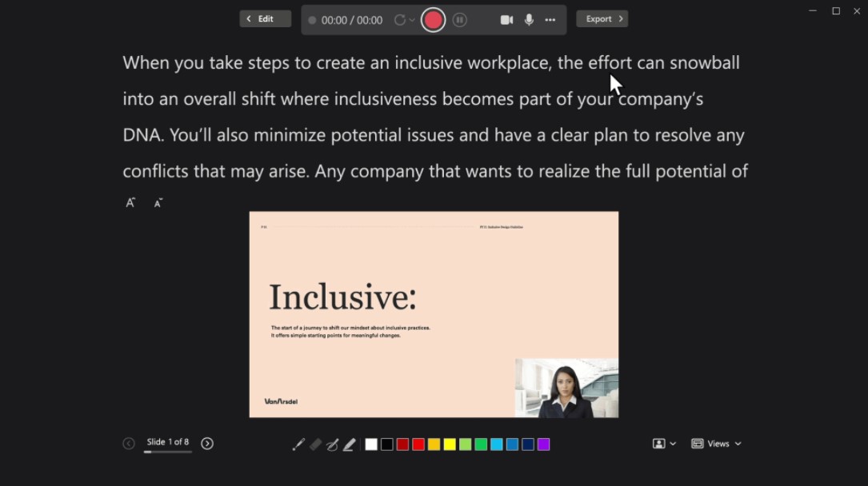This screenshot has width=868, height=486.
Task: Toggle the camera on or off
Action: 506,20
